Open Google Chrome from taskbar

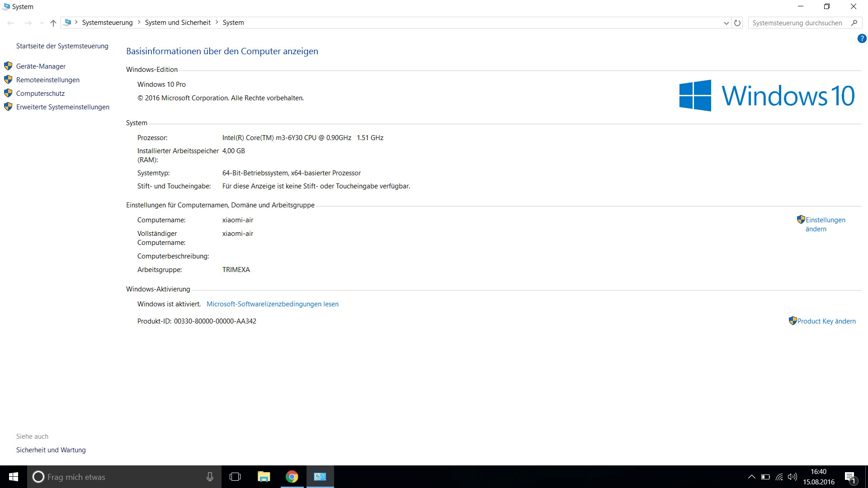[x=292, y=477]
